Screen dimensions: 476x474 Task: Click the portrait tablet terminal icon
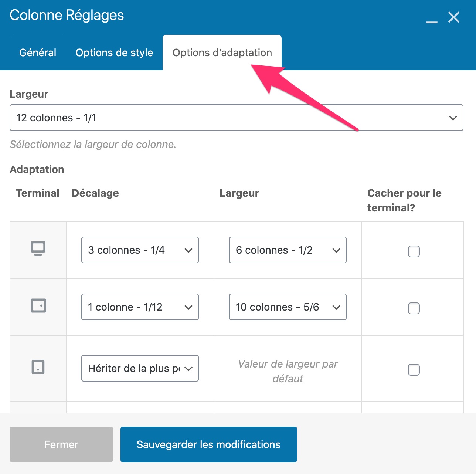point(38,367)
